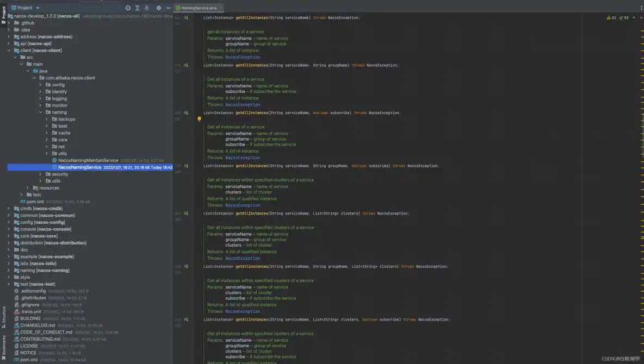Viewport: 644px width, 364px height.
Task: Select the LICENSE file
Action: 29,346
